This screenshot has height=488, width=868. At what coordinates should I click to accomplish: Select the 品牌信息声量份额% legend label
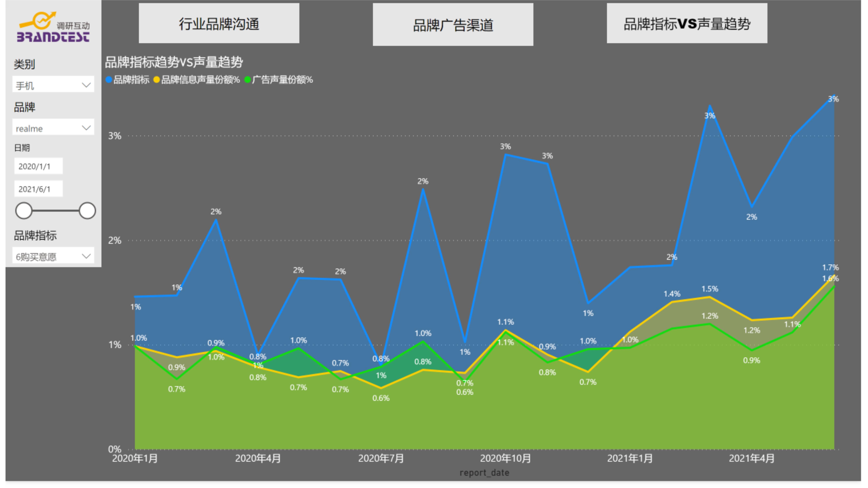click(x=201, y=80)
